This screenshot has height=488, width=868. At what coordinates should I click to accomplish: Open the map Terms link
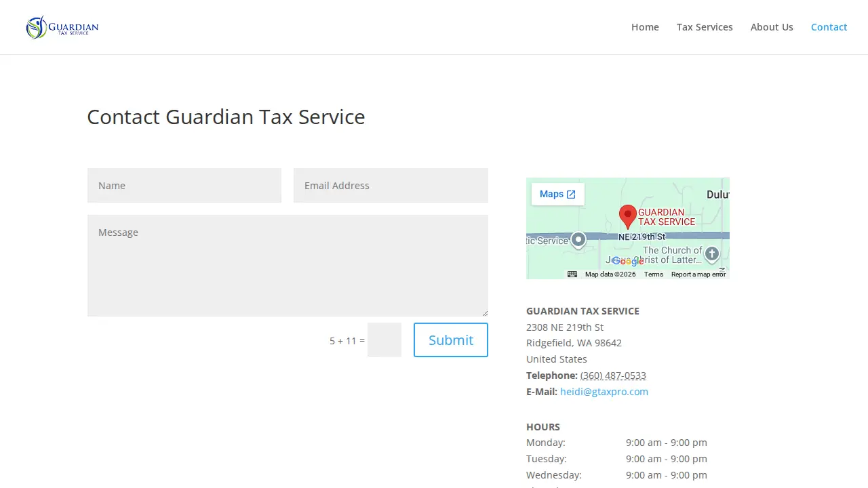[x=654, y=274]
